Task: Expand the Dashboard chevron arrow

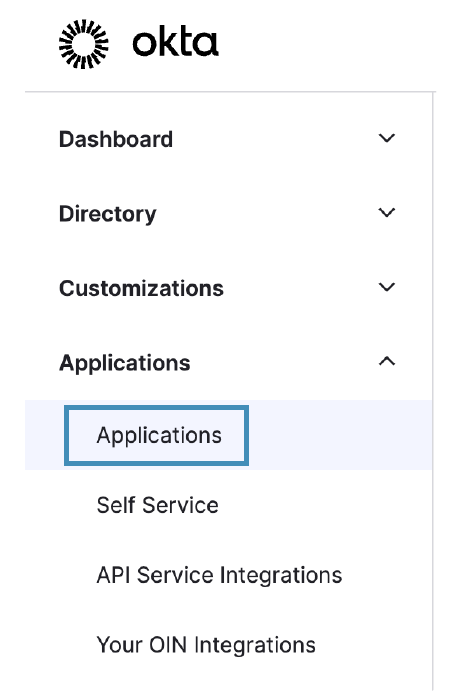Action: tap(387, 138)
